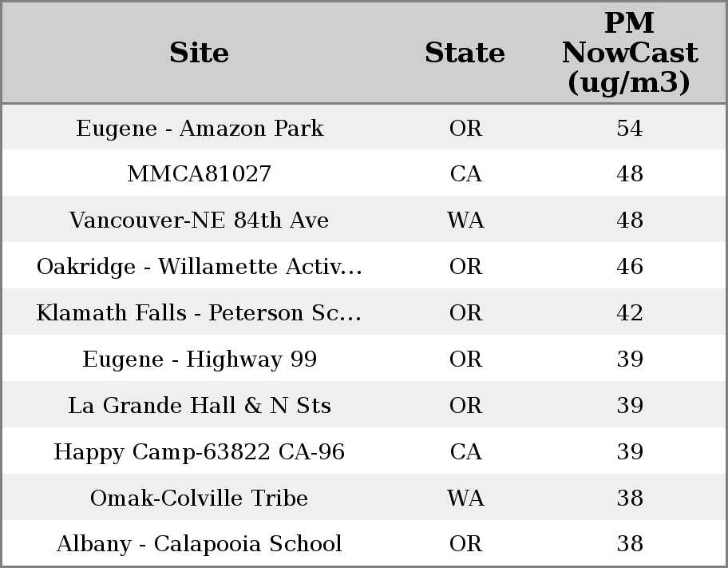Select the PM NowCast value 42

click(629, 313)
